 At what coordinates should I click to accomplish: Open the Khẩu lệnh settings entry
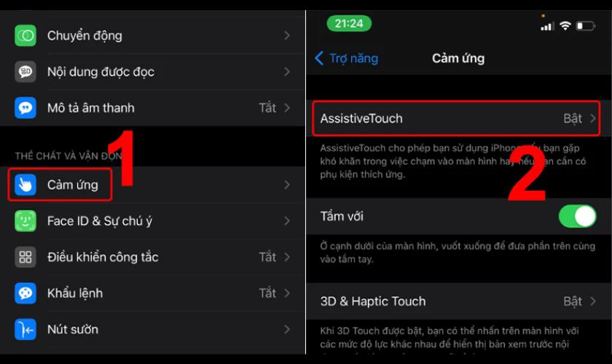[152, 293]
